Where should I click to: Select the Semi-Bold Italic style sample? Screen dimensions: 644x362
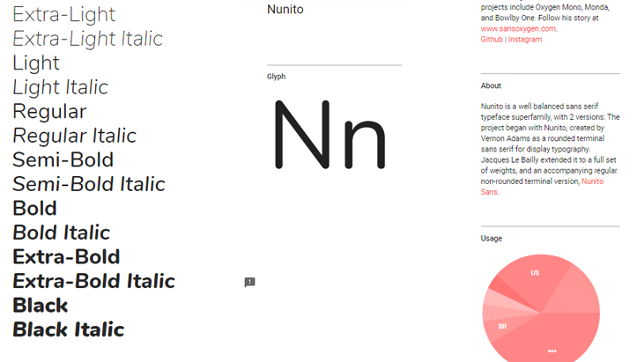89,184
